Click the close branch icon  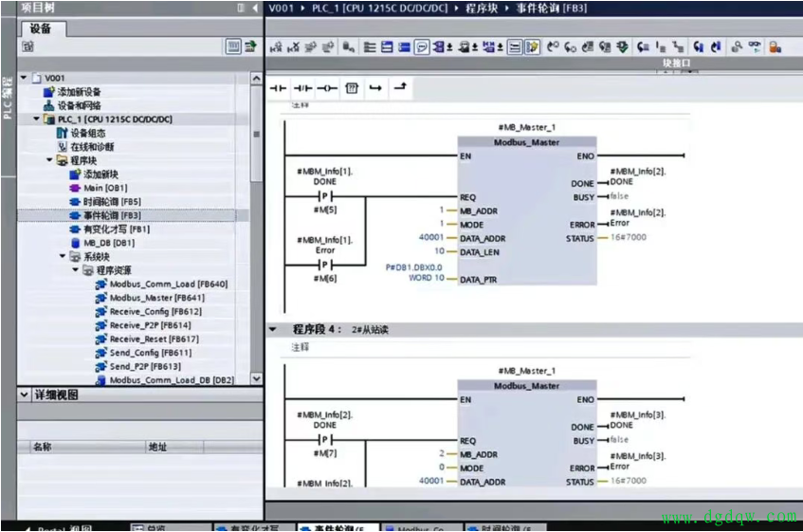[400, 88]
